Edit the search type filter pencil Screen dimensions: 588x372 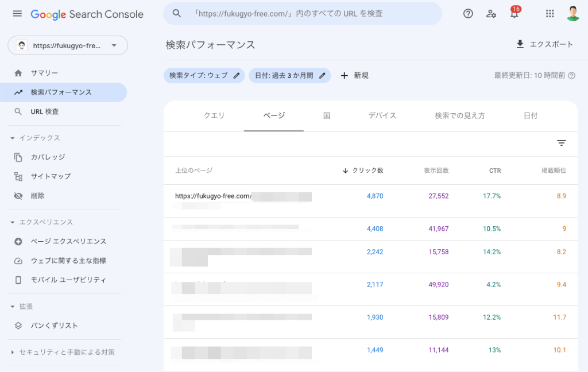click(x=236, y=76)
